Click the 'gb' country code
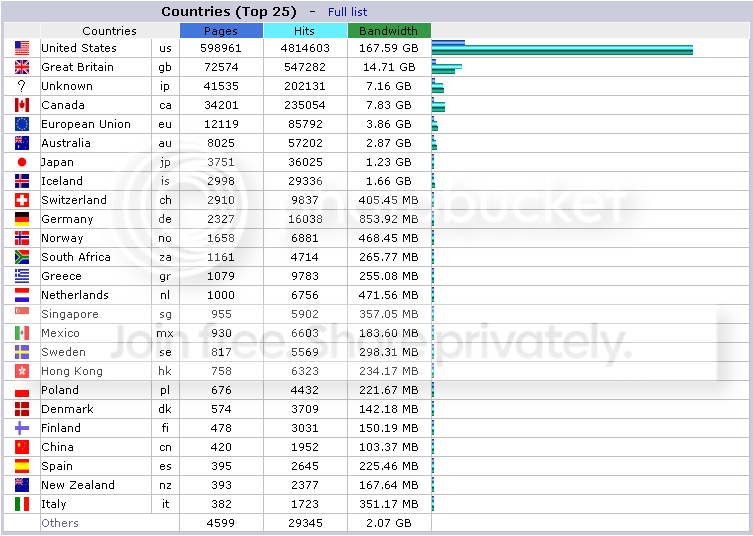Viewport: 753px width, 536px height. (x=165, y=68)
